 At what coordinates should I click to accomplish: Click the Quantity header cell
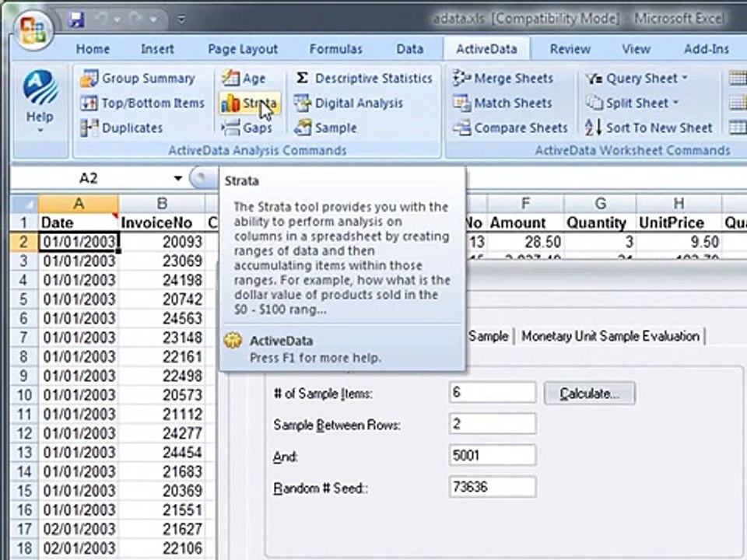click(600, 222)
